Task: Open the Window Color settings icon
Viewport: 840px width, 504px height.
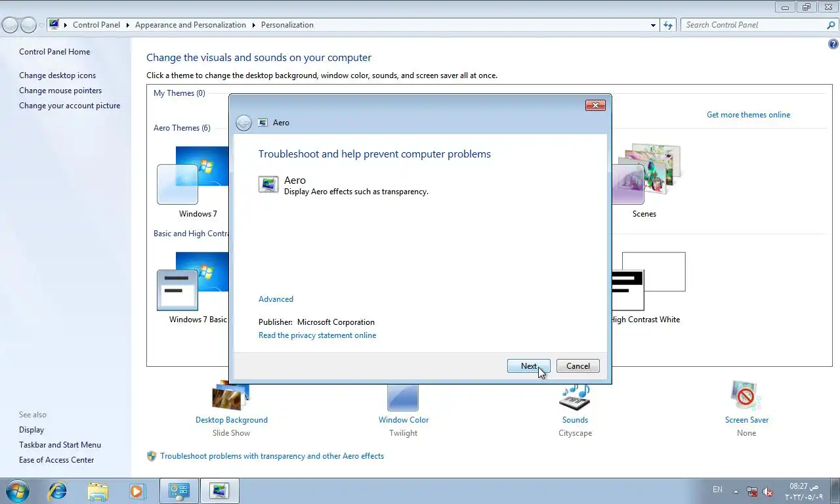Action: pos(403,396)
